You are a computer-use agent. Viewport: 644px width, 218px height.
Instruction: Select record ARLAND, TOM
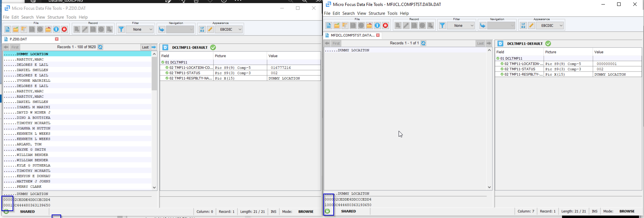coord(77,144)
